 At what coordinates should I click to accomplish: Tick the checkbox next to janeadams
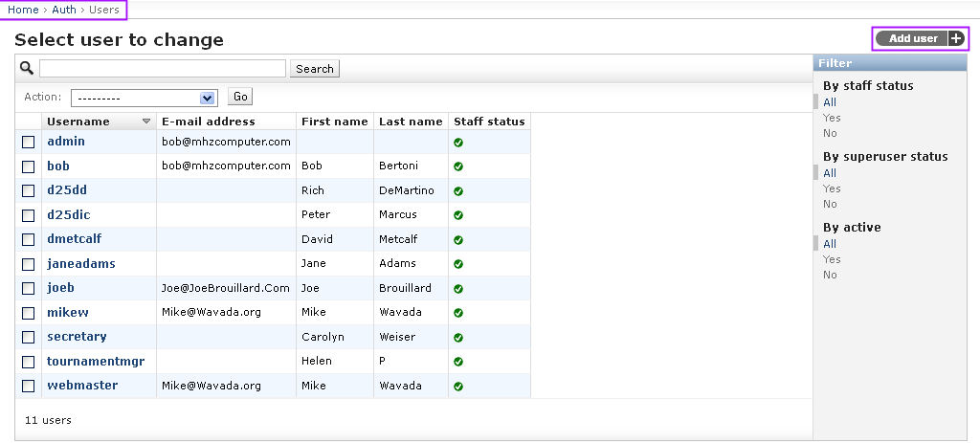(29, 264)
